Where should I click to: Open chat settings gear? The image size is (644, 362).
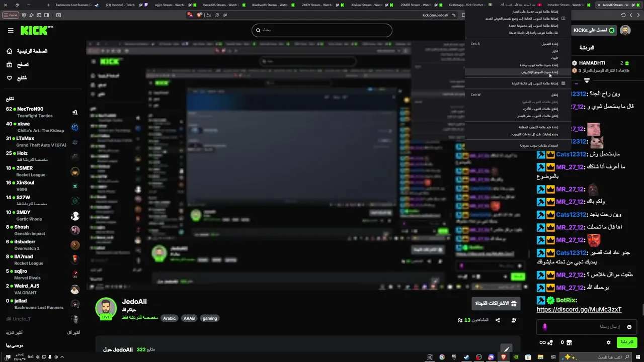[x=608, y=342]
